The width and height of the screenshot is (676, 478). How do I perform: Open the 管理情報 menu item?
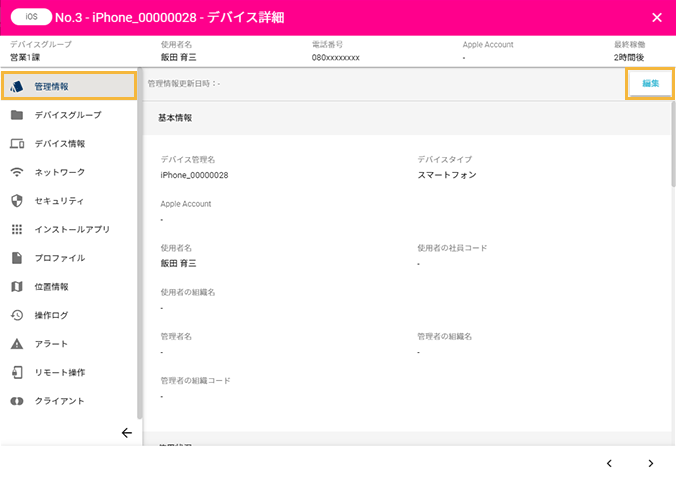[x=69, y=86]
